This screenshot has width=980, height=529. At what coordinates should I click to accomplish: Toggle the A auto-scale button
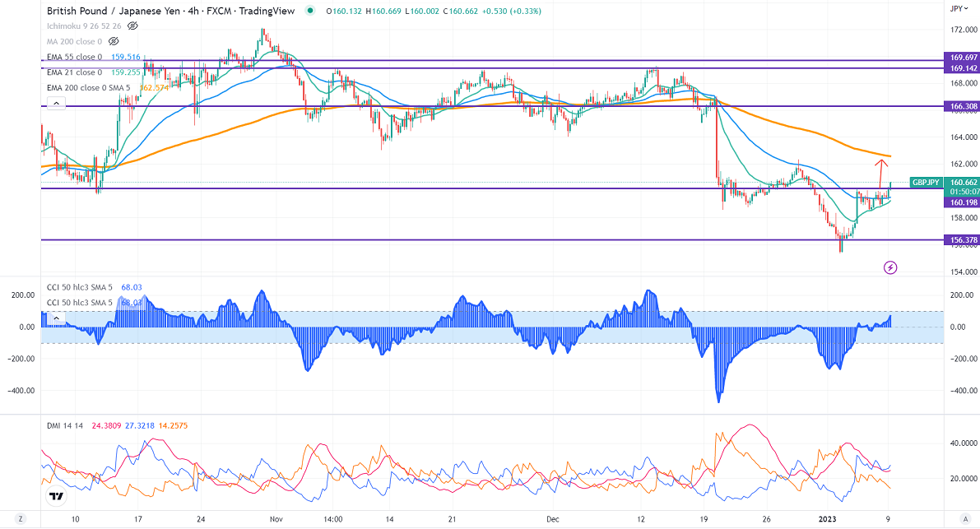(x=965, y=518)
